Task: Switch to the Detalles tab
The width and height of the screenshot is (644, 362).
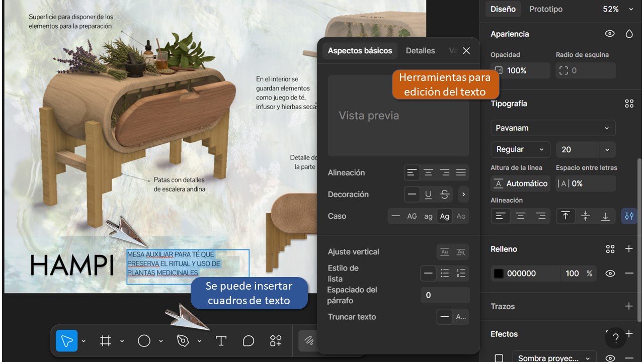Action: coord(420,51)
